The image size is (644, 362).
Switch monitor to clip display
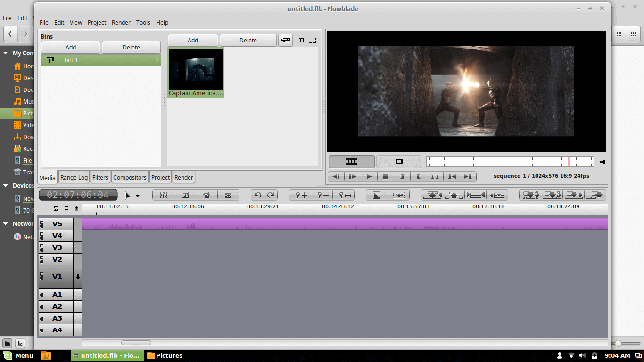399,162
